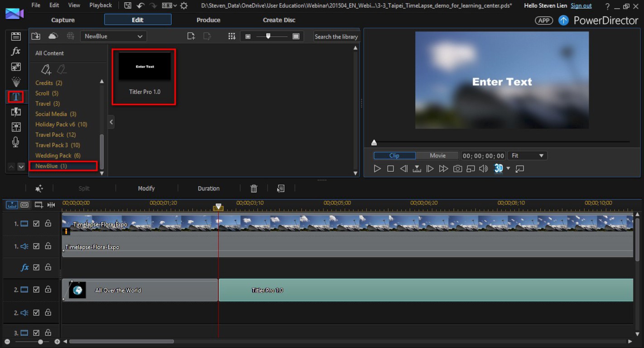Open the Fit zoom dropdown

pyautogui.click(x=528, y=155)
